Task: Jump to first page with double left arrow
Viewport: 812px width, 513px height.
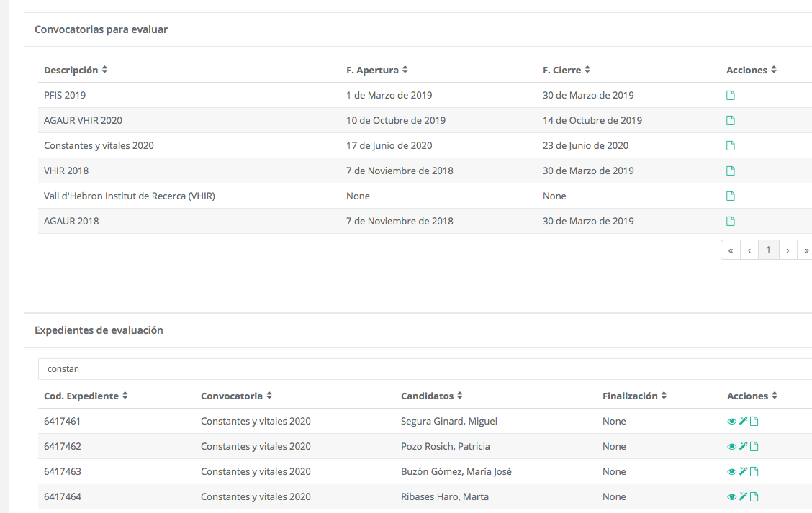Action: click(731, 250)
